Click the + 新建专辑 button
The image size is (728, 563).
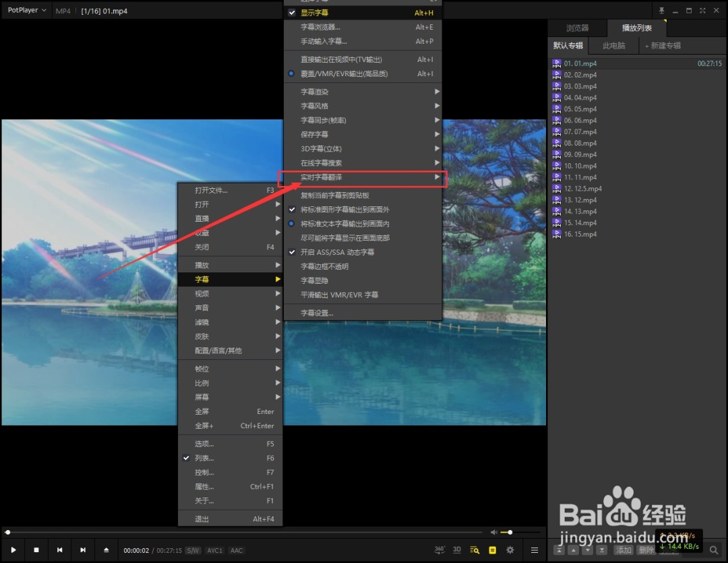[663, 46]
